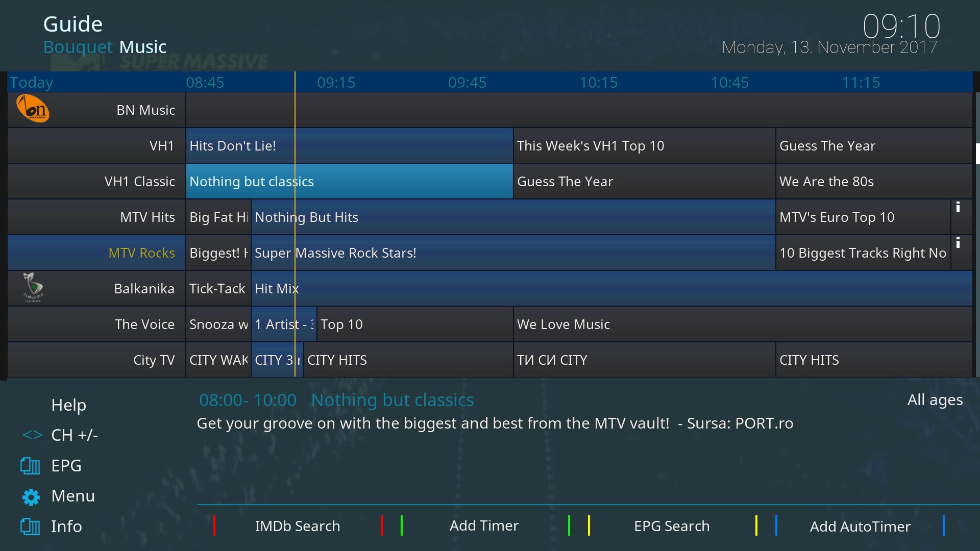This screenshot has height=551, width=980.
Task: Select 1 Artist programme on The Voice
Action: point(284,324)
